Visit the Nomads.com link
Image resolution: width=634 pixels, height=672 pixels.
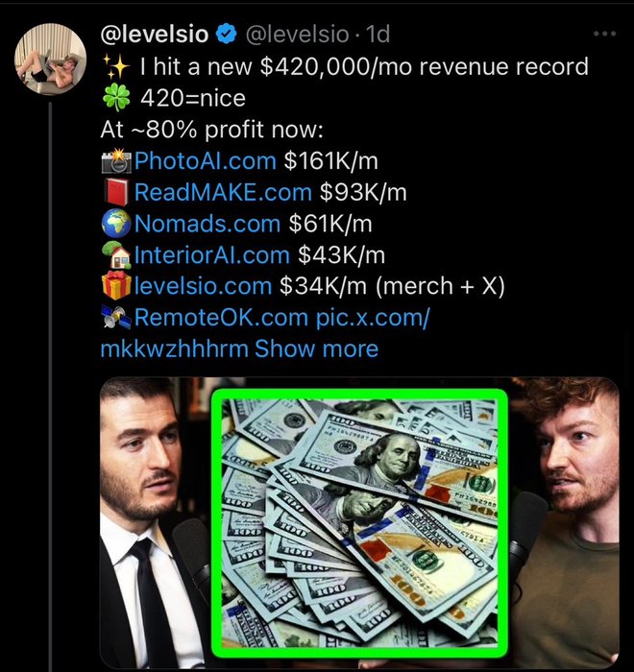point(207,224)
